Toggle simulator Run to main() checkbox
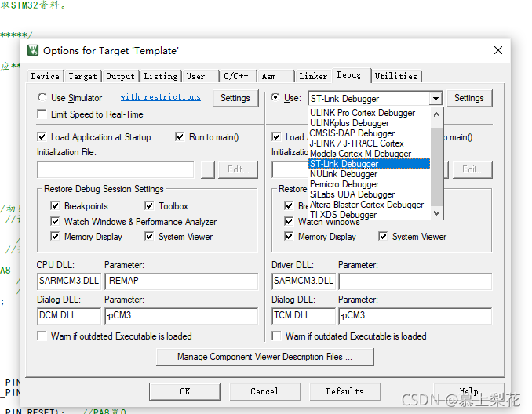Viewport: 532px width, 414px height. tap(180, 136)
